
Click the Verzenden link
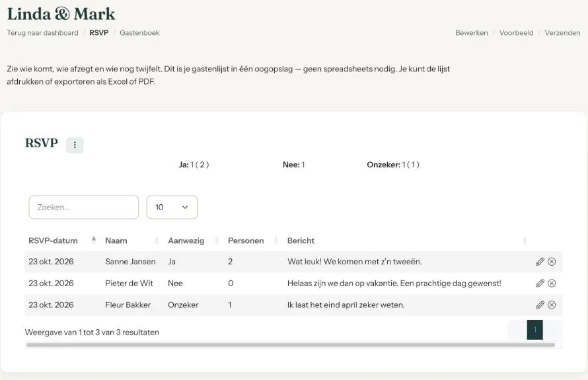tap(562, 32)
